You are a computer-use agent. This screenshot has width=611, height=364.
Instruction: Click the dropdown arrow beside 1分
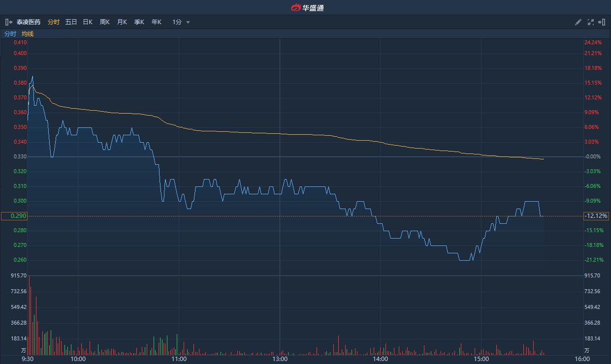188,22
